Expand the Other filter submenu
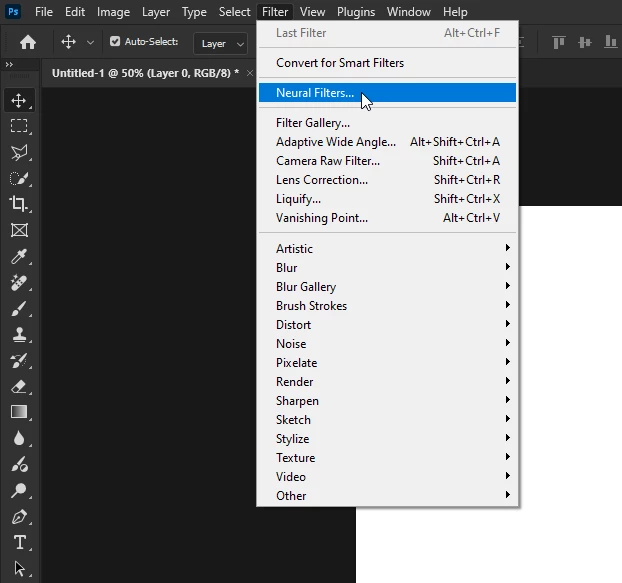622x583 pixels. click(387, 496)
